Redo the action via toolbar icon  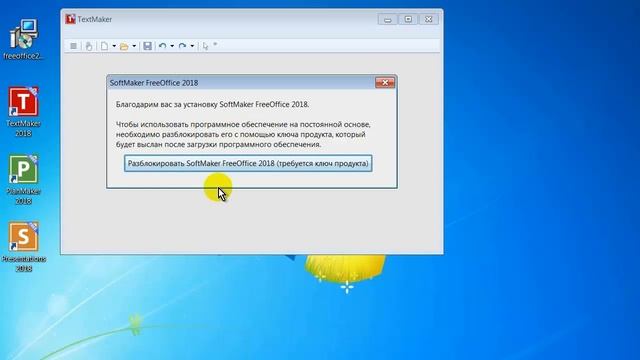pos(182,46)
